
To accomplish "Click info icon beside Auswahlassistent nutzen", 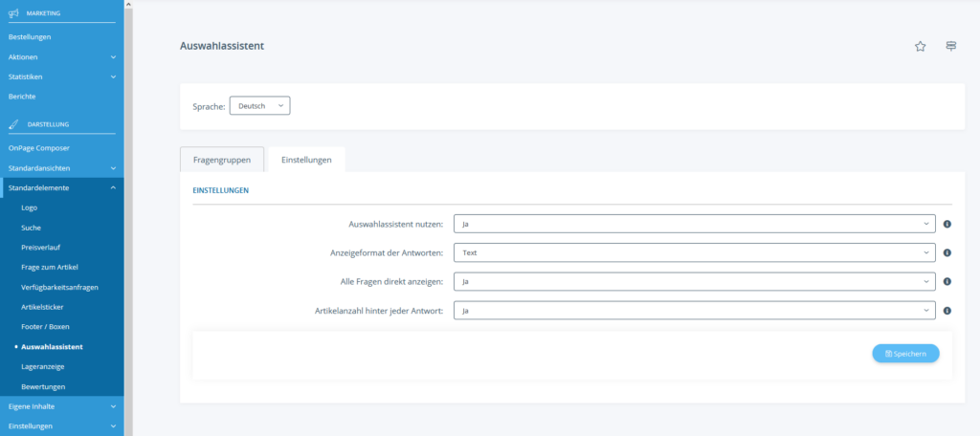I will [947, 224].
